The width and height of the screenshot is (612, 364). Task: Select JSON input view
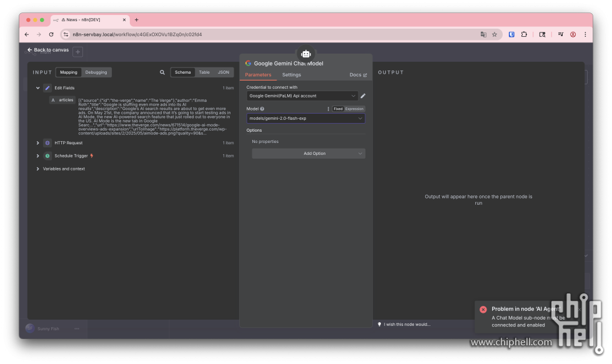[224, 72]
